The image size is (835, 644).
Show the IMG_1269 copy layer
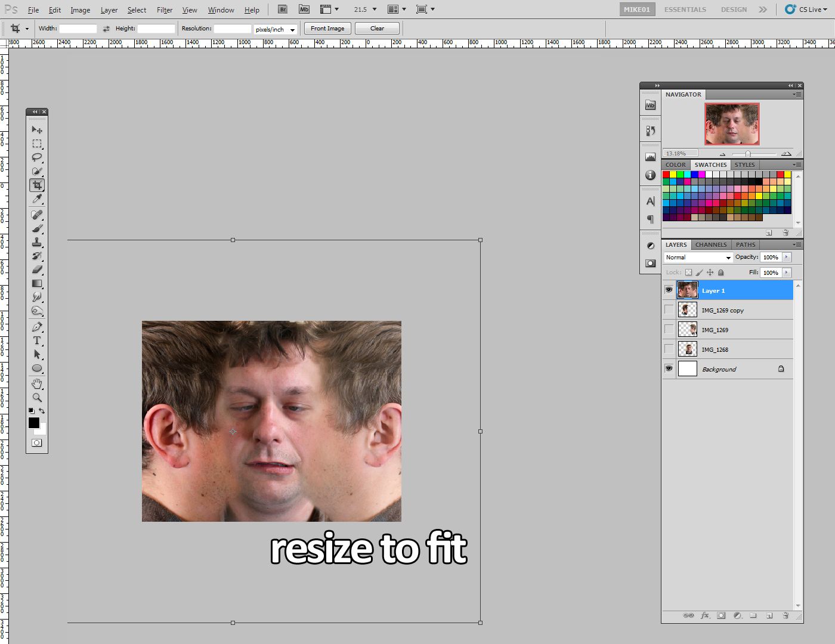[669, 310]
